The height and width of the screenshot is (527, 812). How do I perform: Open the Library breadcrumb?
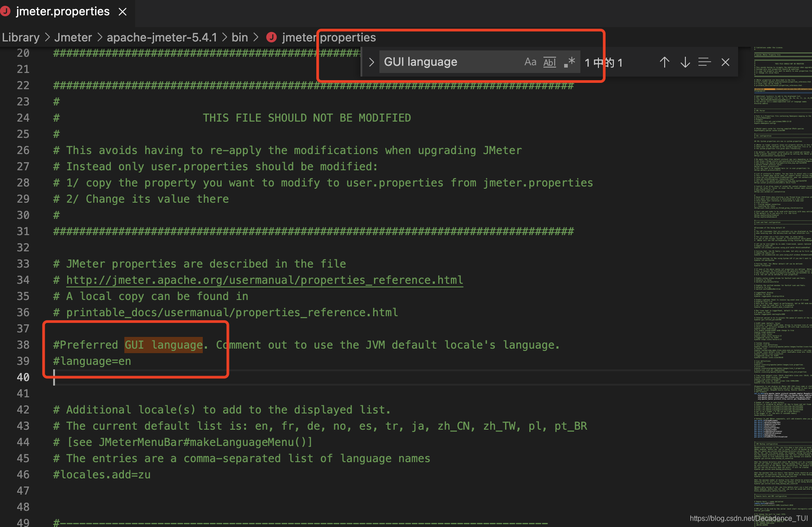click(21, 37)
